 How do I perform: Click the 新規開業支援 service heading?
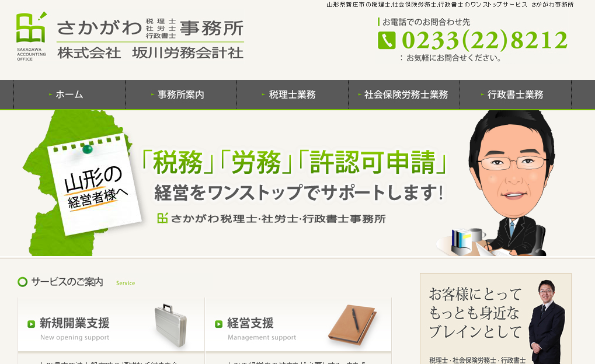75,323
